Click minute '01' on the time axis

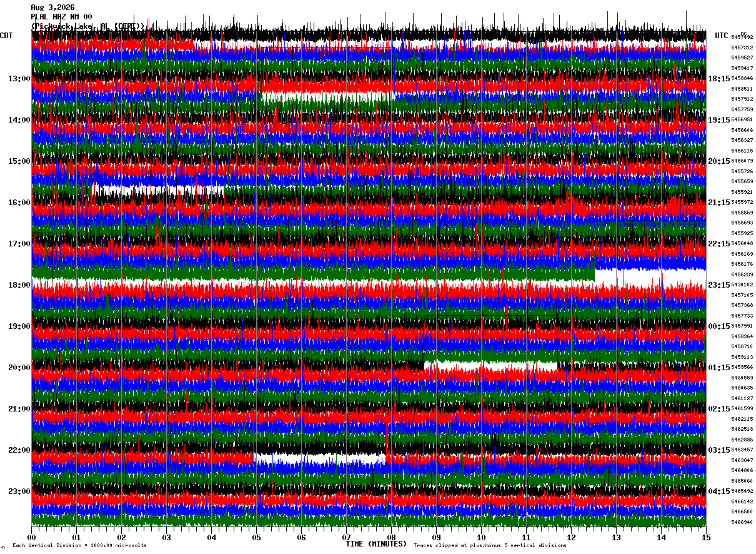point(76,537)
